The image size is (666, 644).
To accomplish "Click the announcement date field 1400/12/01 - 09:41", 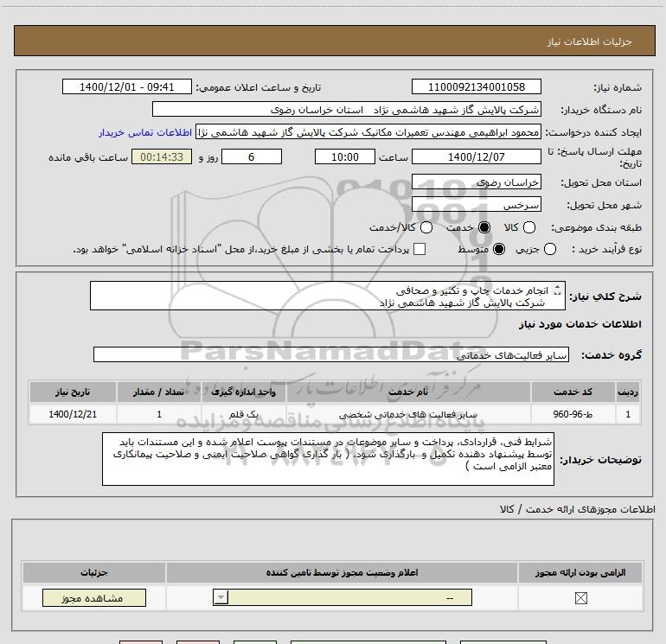I will (126, 87).
